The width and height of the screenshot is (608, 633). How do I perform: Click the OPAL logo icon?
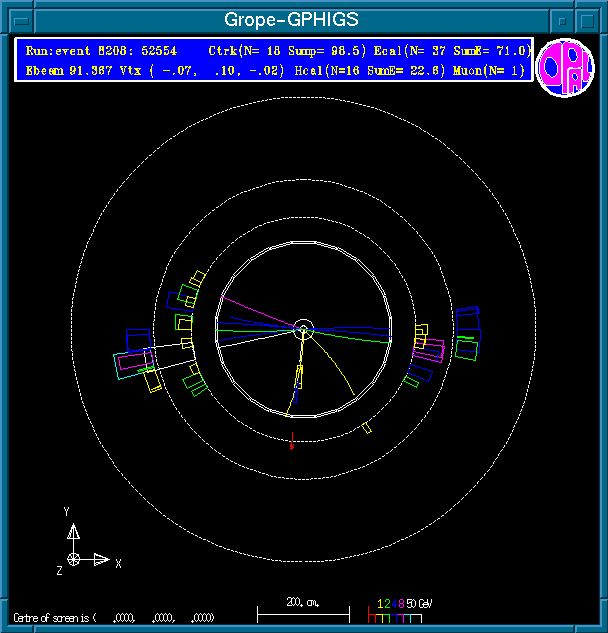click(565, 68)
